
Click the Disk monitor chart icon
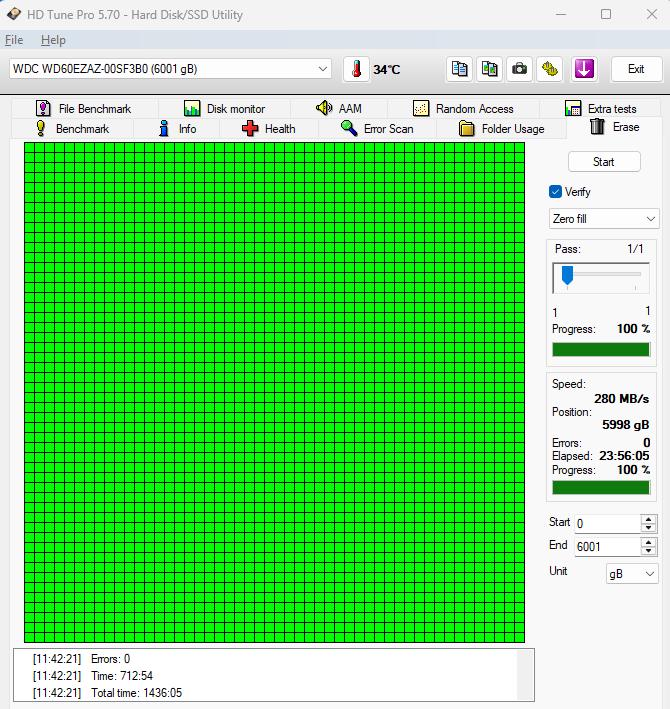pos(192,109)
